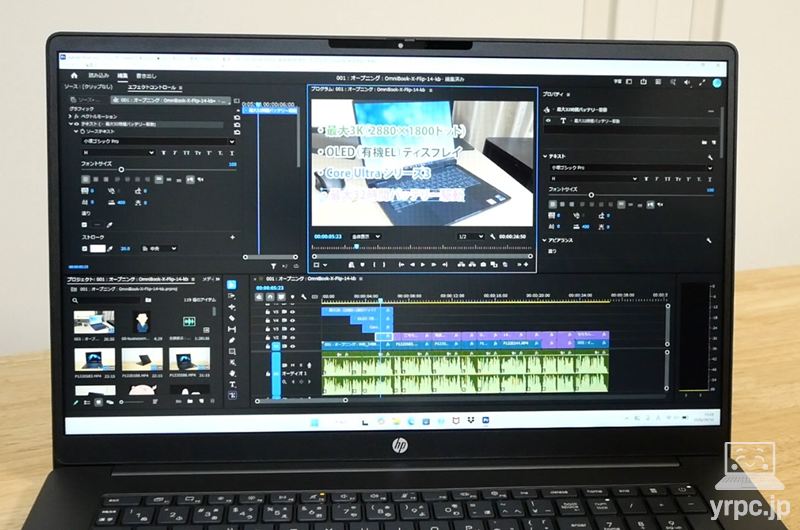800x530 pixels.
Task: Open the Media Browser tab beside Project
Action: [209, 280]
